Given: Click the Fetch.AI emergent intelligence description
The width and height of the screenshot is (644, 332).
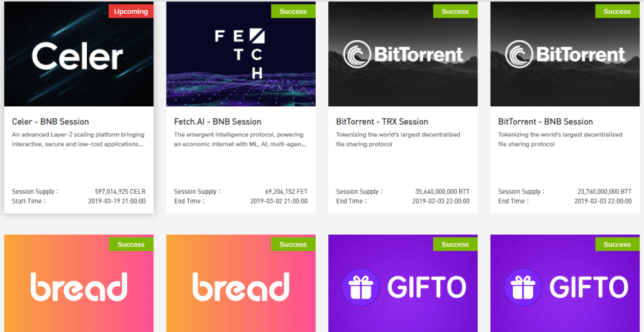Looking at the screenshot, I should [240, 140].
